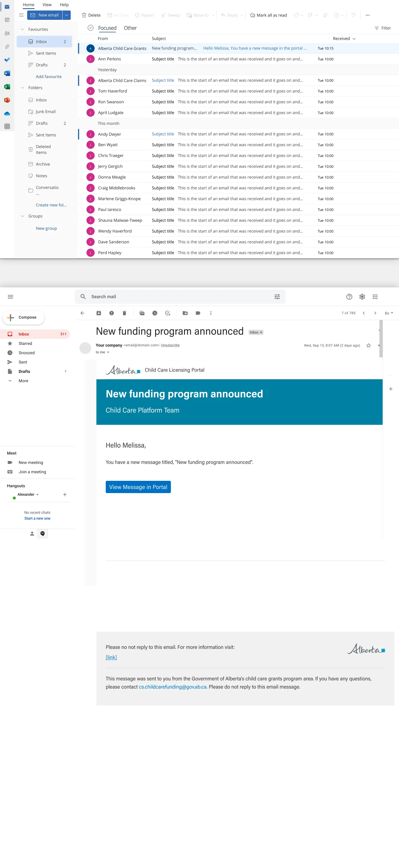This screenshot has height=868, width=399.
Task: Open the Alberta Child Care Grants email row
Action: [238, 48]
